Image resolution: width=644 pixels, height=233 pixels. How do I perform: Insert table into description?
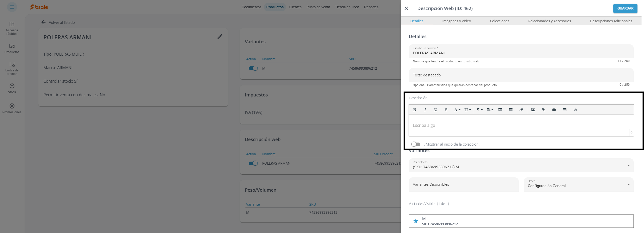(565, 110)
